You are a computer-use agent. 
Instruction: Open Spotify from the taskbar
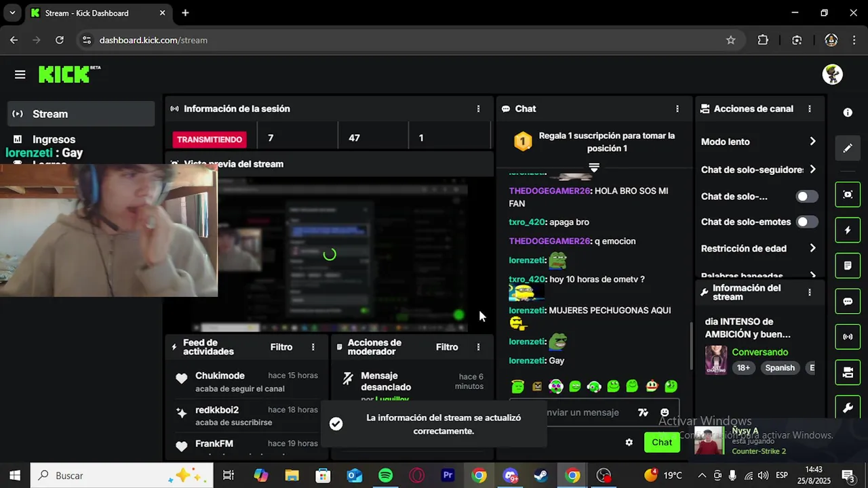[x=385, y=476]
